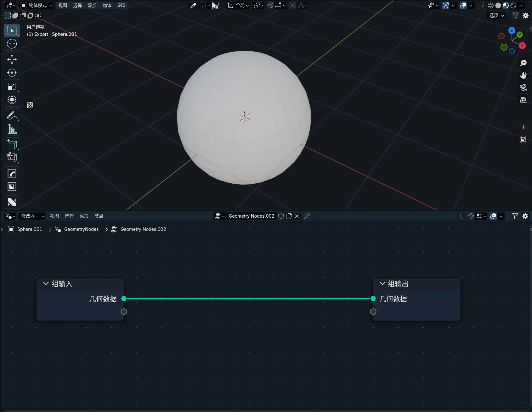This screenshot has width=532, height=412.
Task: Click the zoom view magnifier icon
Action: click(523, 63)
